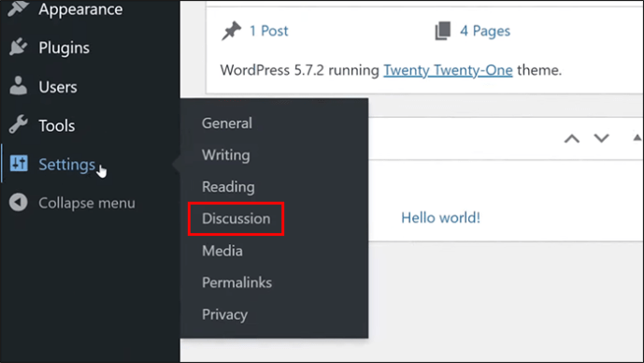Click the Appearance paintbrush icon
The width and height of the screenshot is (644, 363).
tap(18, 7)
